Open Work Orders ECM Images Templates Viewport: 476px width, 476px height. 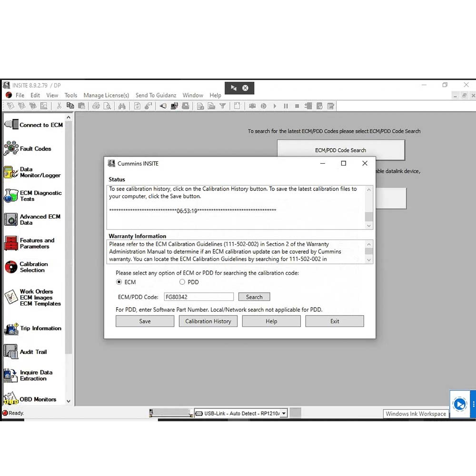tap(33, 297)
